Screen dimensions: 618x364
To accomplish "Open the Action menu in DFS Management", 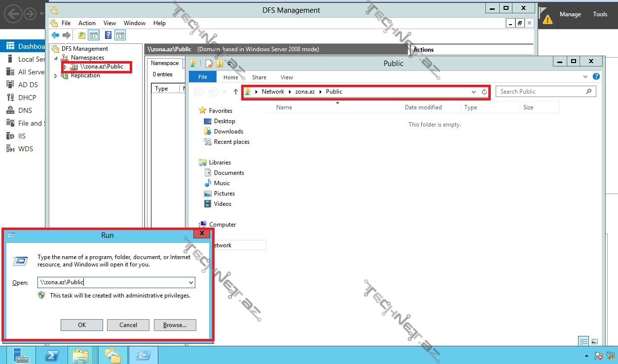I will [87, 23].
